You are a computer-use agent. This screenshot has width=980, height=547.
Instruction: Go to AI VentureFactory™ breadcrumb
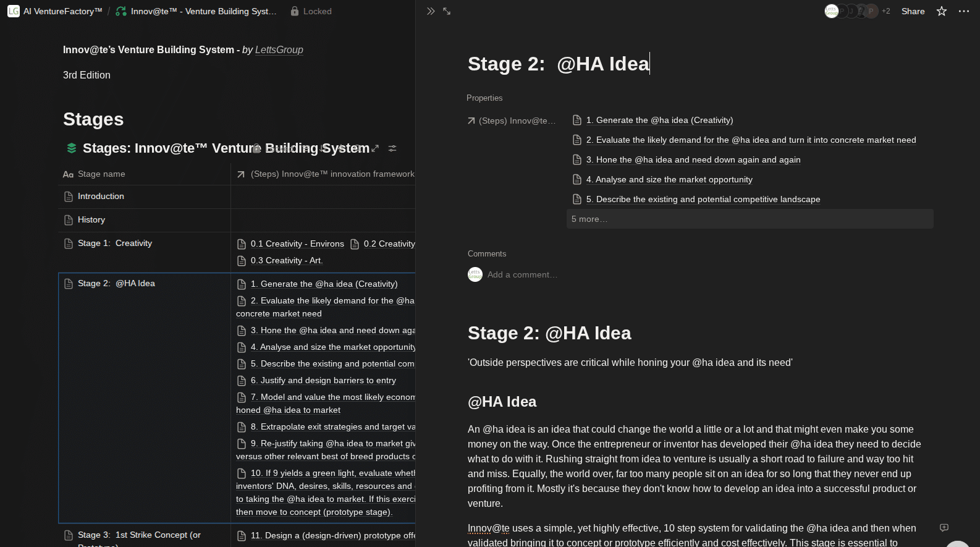pyautogui.click(x=62, y=11)
